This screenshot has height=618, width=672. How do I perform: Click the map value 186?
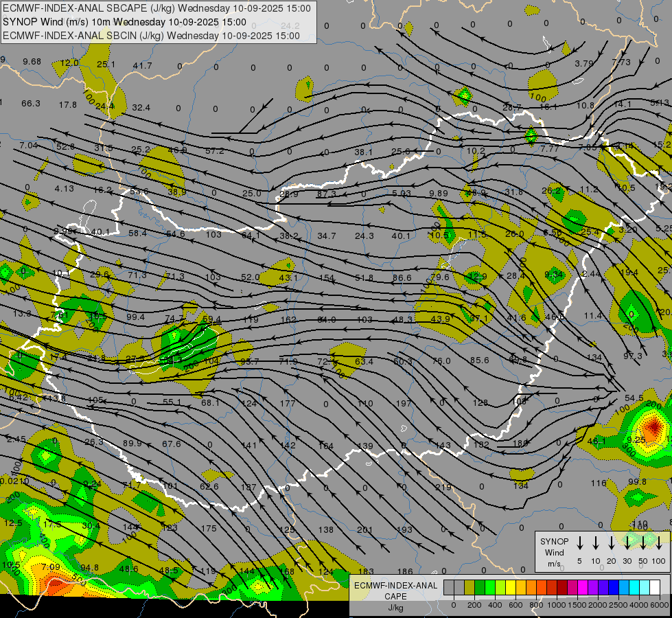(405, 571)
